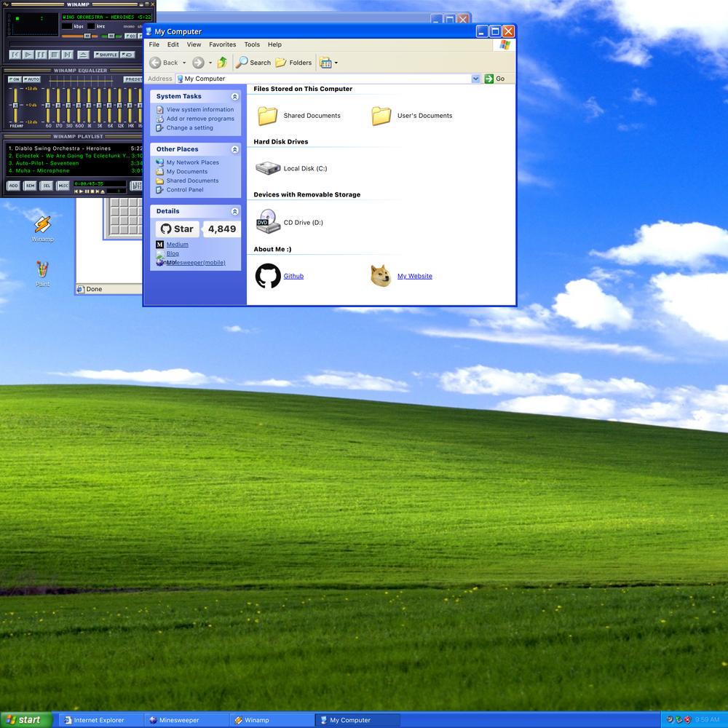Click the Search toolbar button
The width and height of the screenshot is (728, 728).
pos(253,63)
